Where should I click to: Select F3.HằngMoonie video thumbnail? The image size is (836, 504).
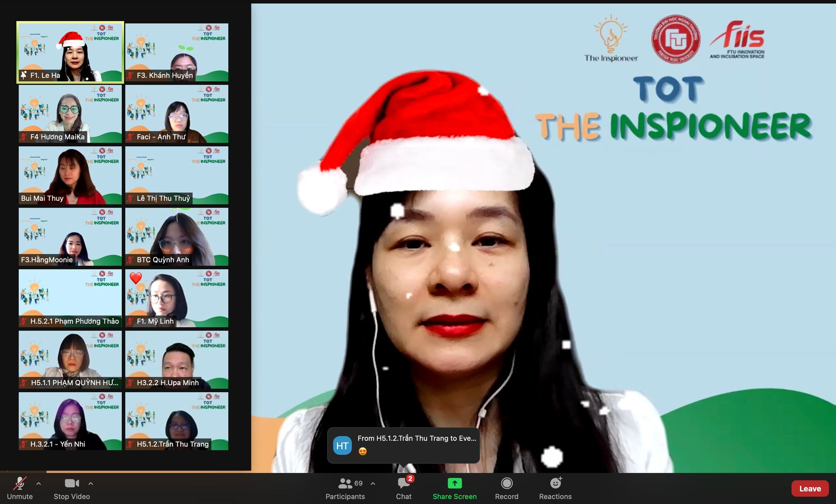point(70,237)
